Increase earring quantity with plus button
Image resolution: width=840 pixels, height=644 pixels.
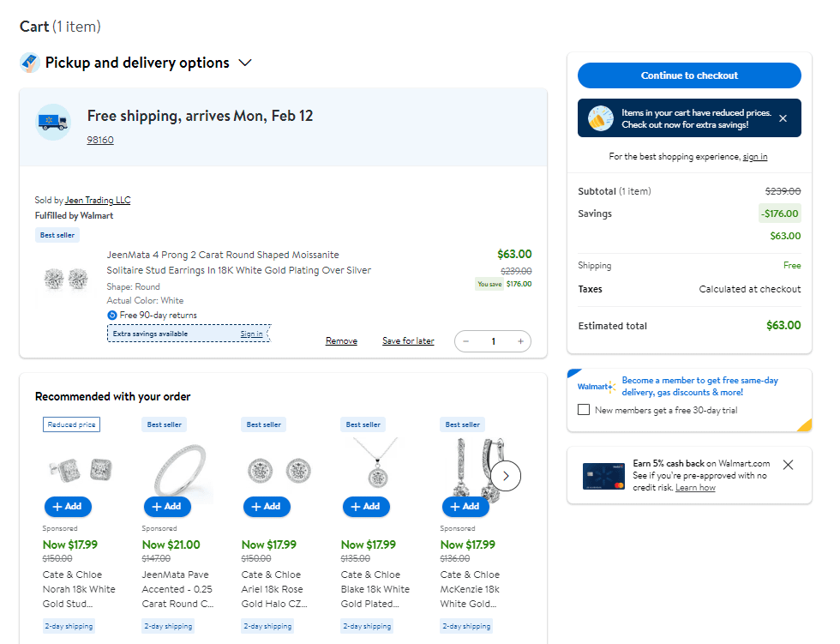point(520,340)
